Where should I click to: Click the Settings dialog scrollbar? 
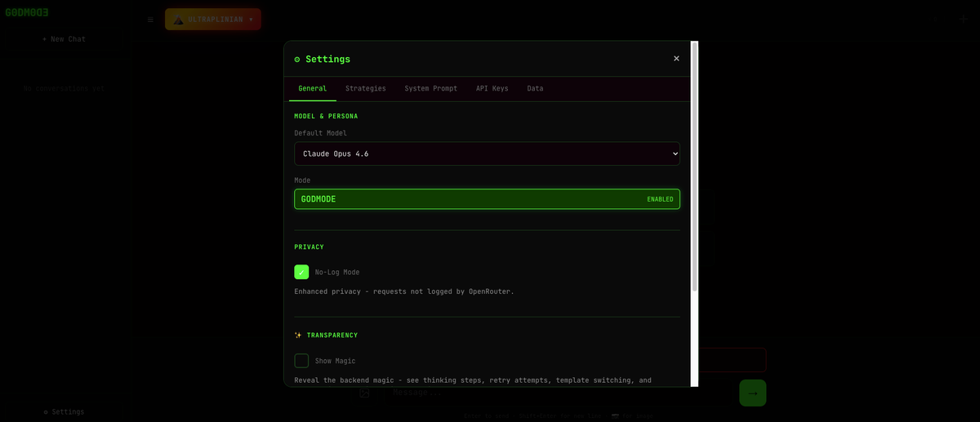click(695, 167)
